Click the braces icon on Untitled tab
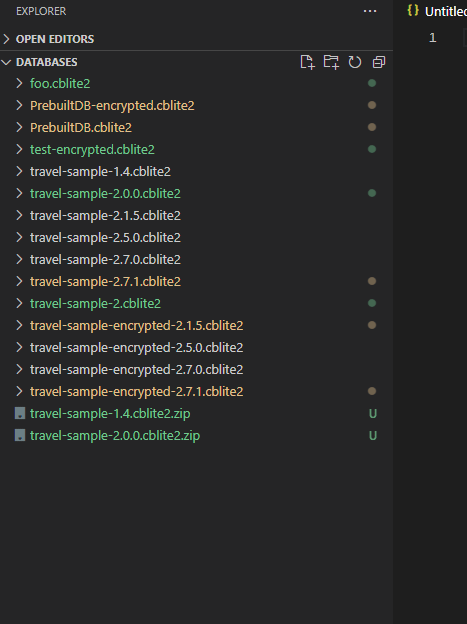 (x=413, y=10)
